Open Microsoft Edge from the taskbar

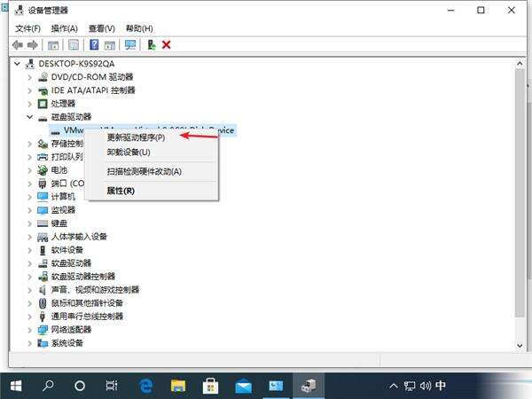click(146, 386)
